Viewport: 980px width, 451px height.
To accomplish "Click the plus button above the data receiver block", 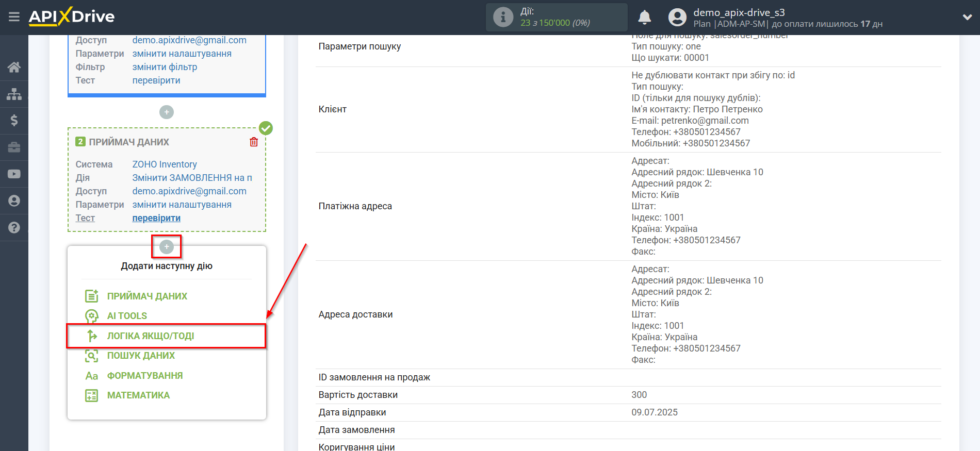I will 167,112.
